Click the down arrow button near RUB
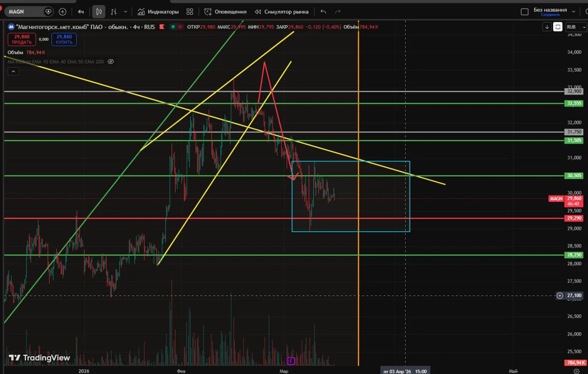The height and width of the screenshot is (374, 588). (547, 27)
